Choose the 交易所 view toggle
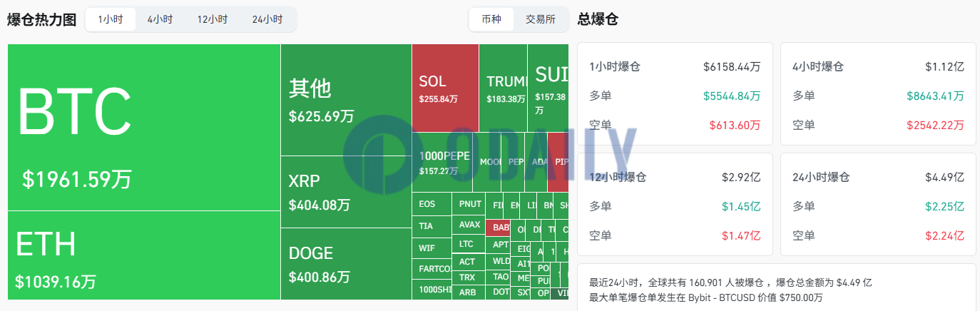The height and width of the screenshot is (311, 980). [x=540, y=19]
